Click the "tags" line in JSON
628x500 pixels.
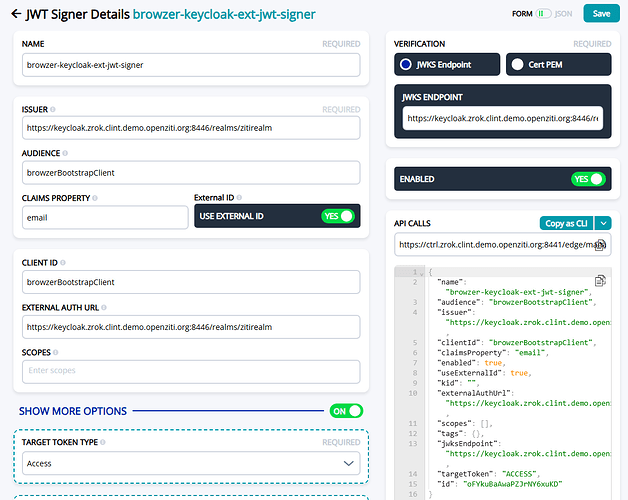[461, 433]
